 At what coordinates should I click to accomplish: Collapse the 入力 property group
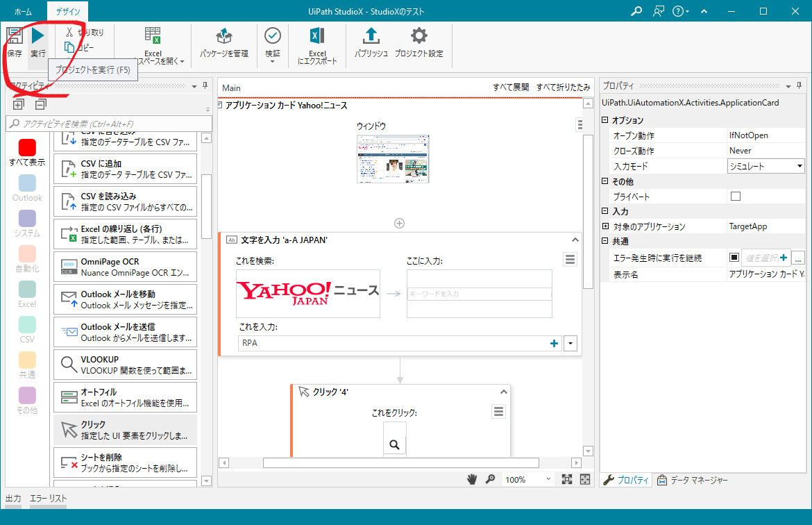605,211
